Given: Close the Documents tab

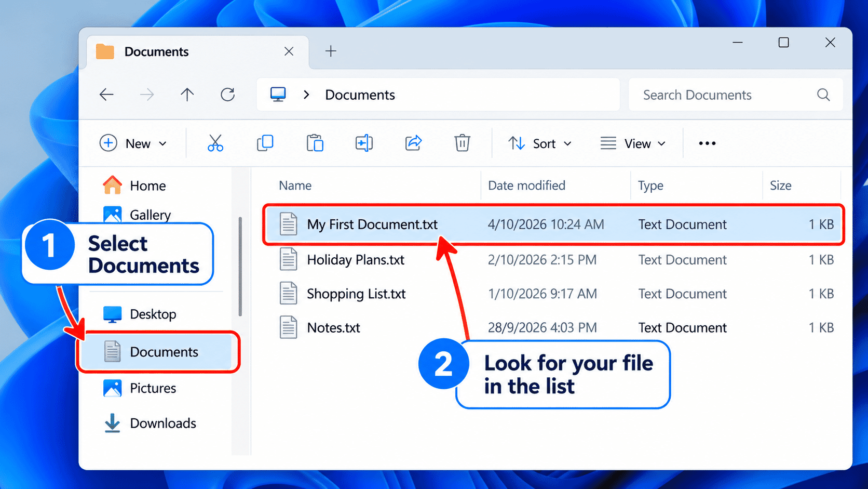Looking at the screenshot, I should click(x=289, y=51).
